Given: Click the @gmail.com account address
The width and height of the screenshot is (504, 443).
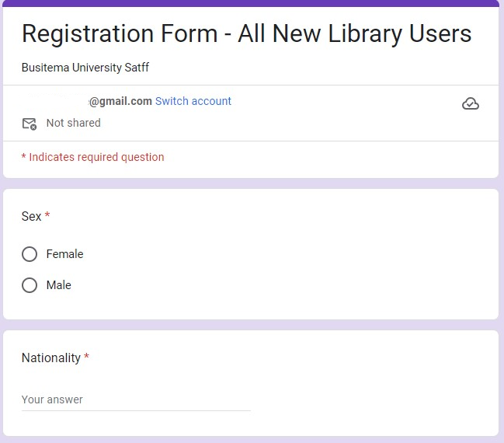Looking at the screenshot, I should (120, 101).
